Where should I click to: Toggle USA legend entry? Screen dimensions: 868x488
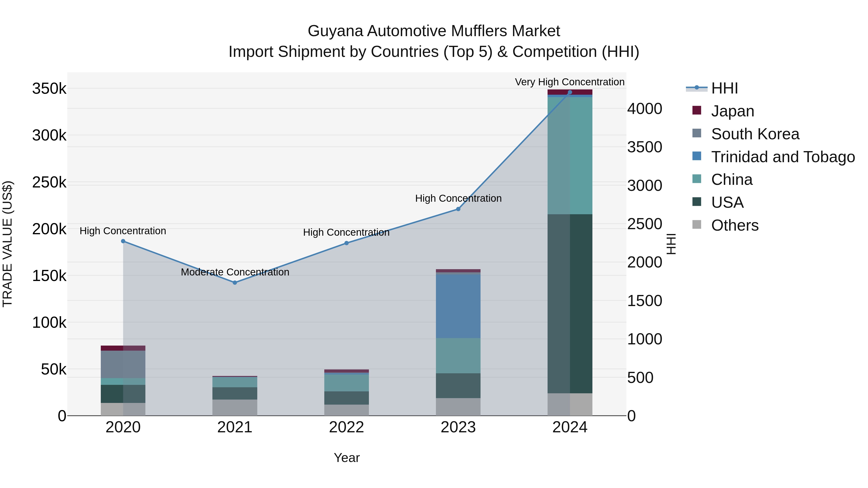tap(718, 202)
